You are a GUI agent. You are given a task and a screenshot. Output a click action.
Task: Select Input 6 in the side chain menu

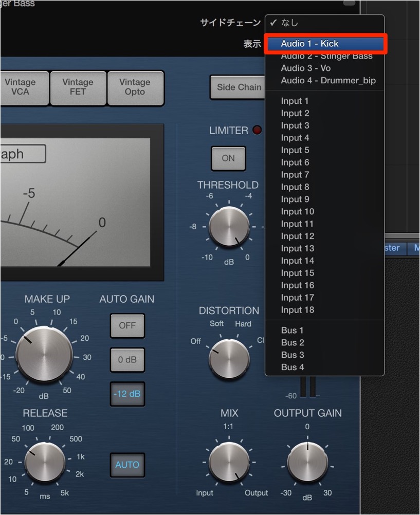[x=325, y=162]
